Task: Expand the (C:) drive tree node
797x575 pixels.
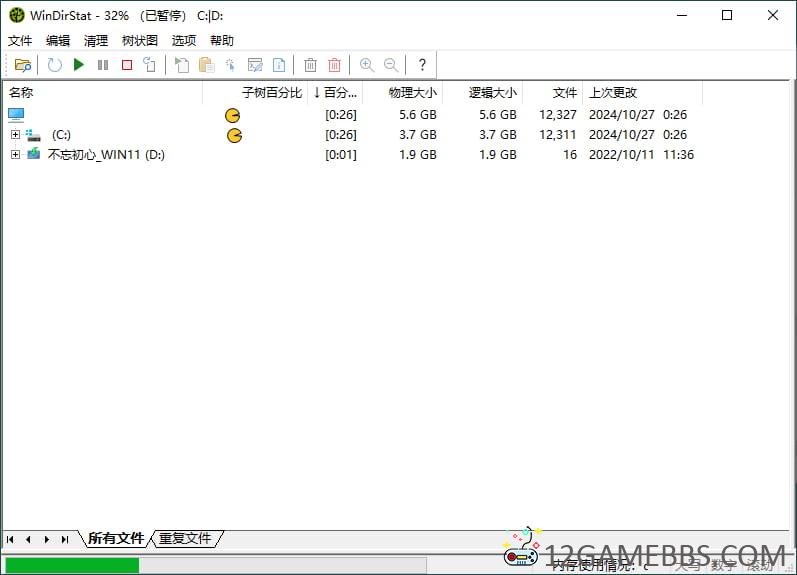Action: click(15, 135)
